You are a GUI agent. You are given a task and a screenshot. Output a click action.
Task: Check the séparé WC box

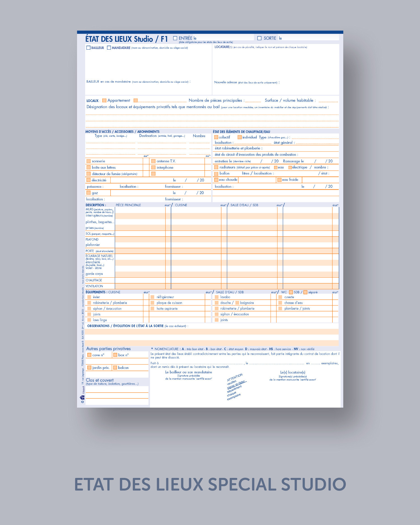305,292
